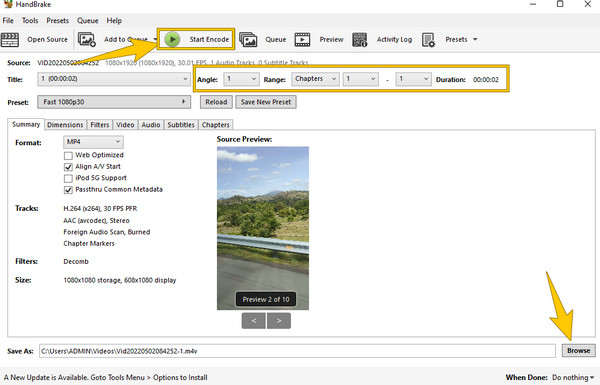
Task: Expand the toolbar Presets dropdown arrow
Action: click(475, 39)
